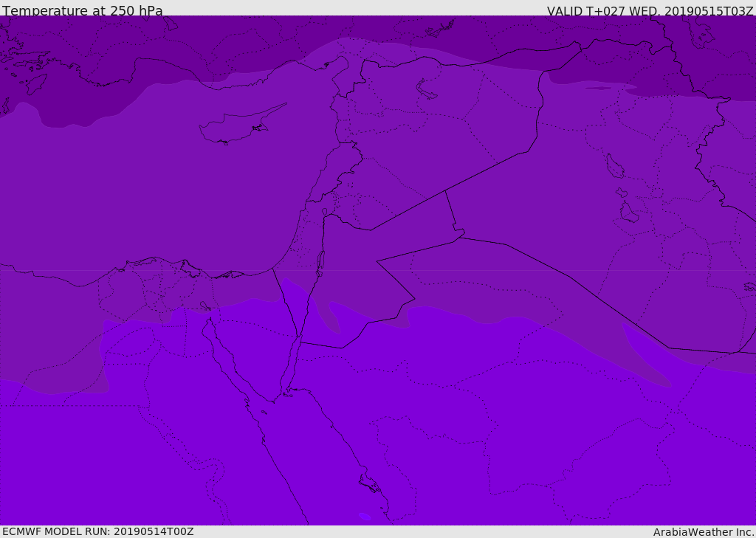Click the small light spot at the Red Sea bottom
This screenshot has height=538, width=756.
(365, 517)
